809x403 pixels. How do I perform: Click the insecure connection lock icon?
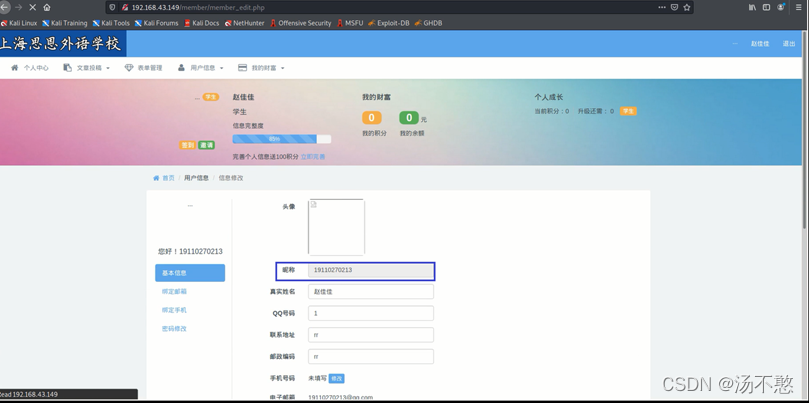click(x=125, y=7)
